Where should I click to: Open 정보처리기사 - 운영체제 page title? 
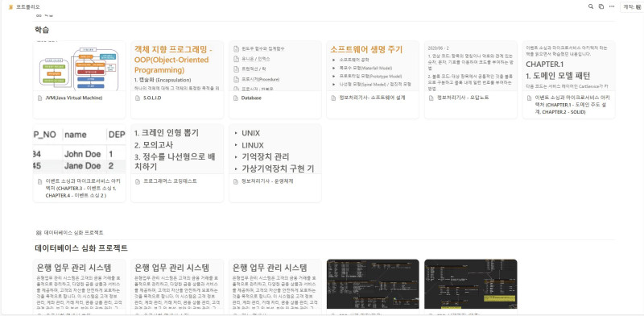(x=267, y=181)
